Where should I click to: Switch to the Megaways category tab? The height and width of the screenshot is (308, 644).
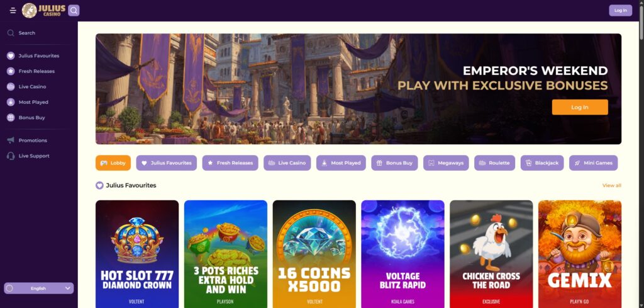tap(446, 163)
